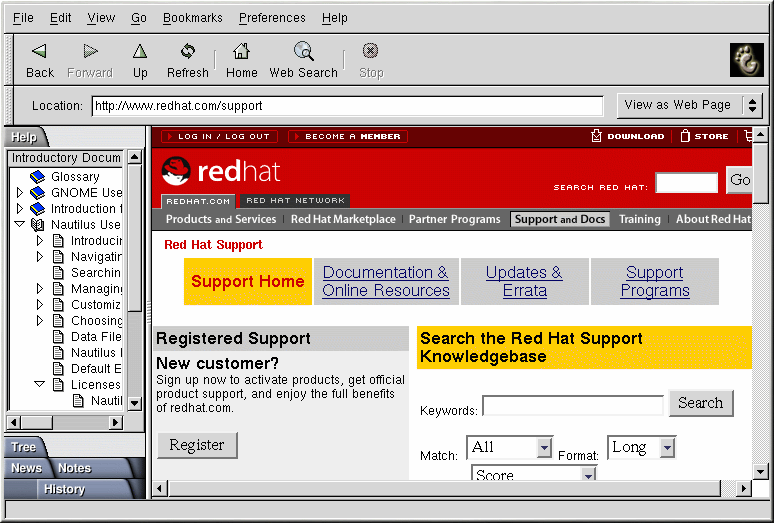
Task: Collapse the Nautilus User tree node
Action: 19,225
